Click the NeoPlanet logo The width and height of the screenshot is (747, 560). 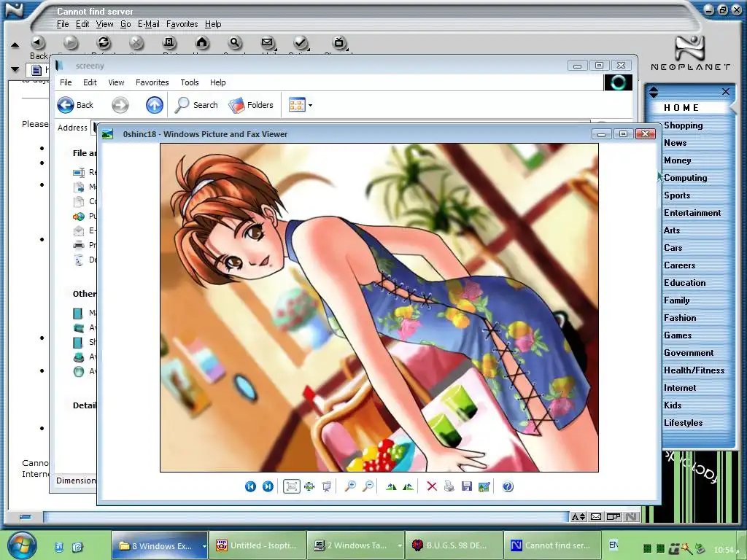point(690,53)
